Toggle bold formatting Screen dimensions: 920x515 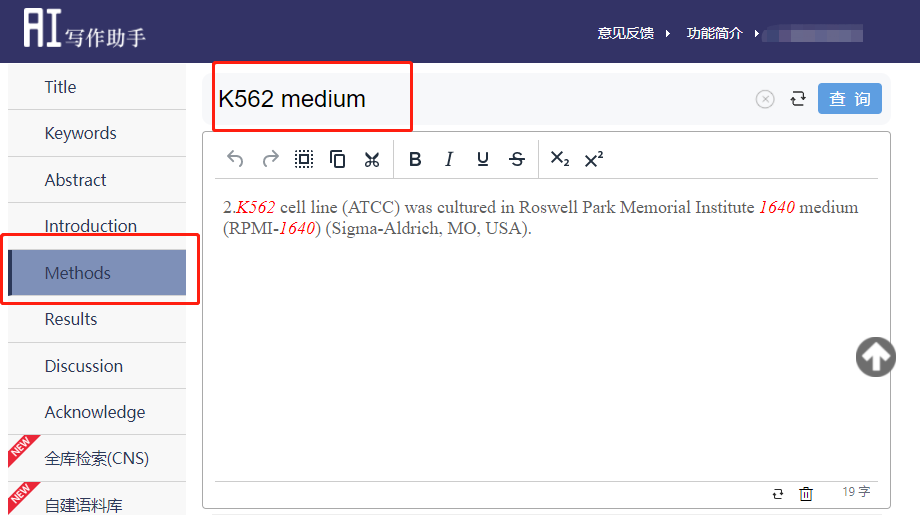pyautogui.click(x=415, y=159)
